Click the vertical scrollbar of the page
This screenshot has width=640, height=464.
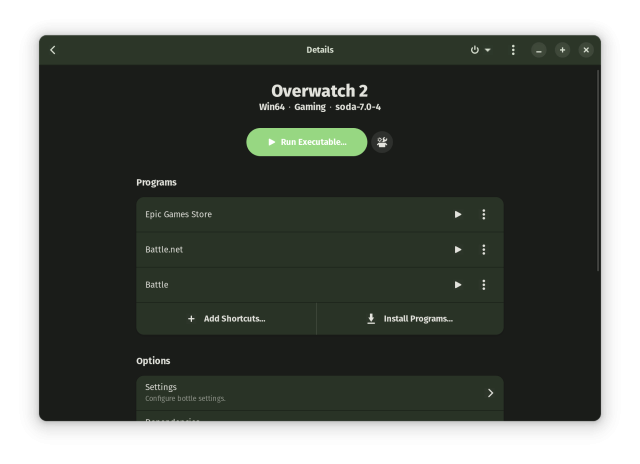pos(598,171)
